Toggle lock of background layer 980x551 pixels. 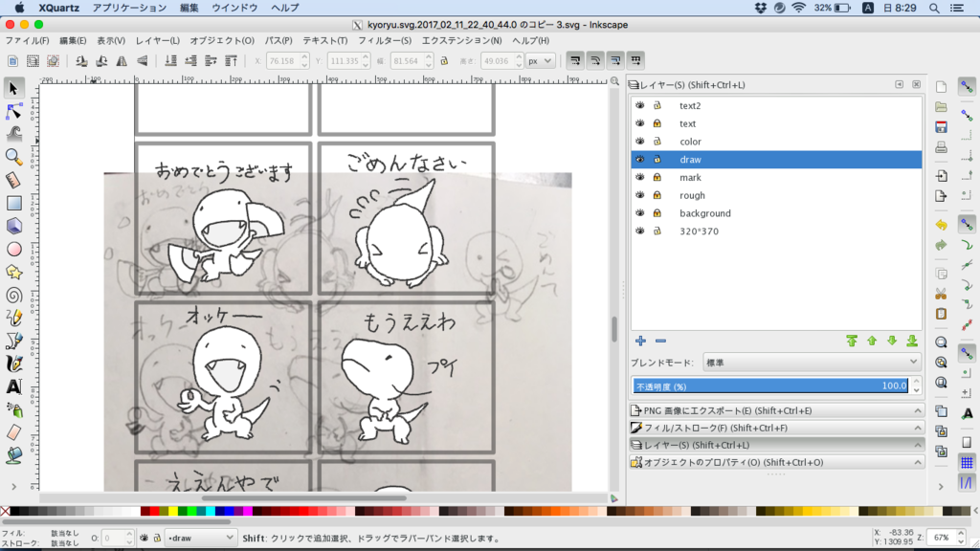point(657,213)
